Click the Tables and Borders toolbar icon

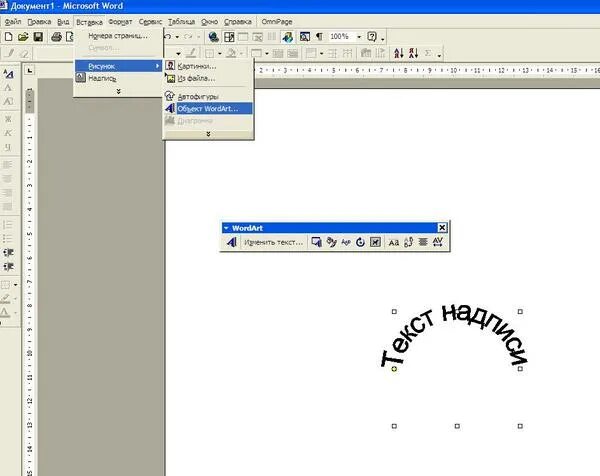tap(229, 37)
